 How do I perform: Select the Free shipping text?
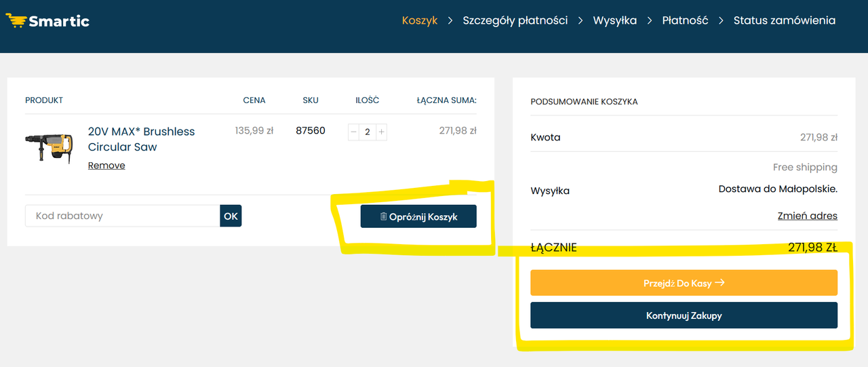coord(805,167)
